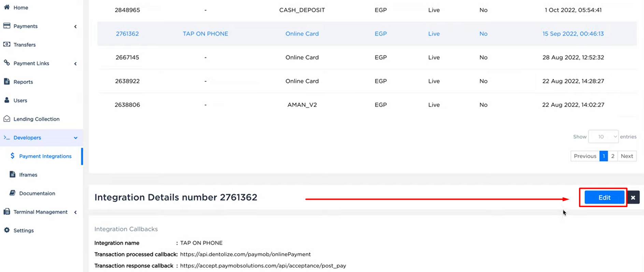
Task: Open the Show entries count dropdown
Action: (603, 137)
